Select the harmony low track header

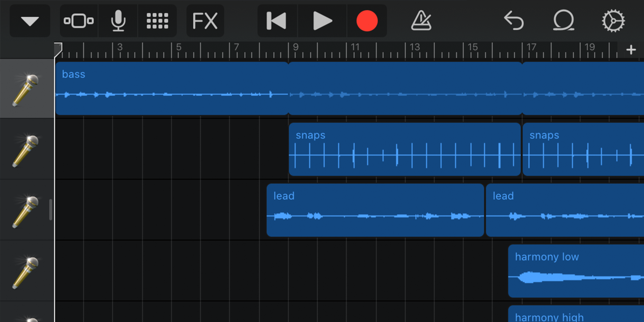(26, 272)
